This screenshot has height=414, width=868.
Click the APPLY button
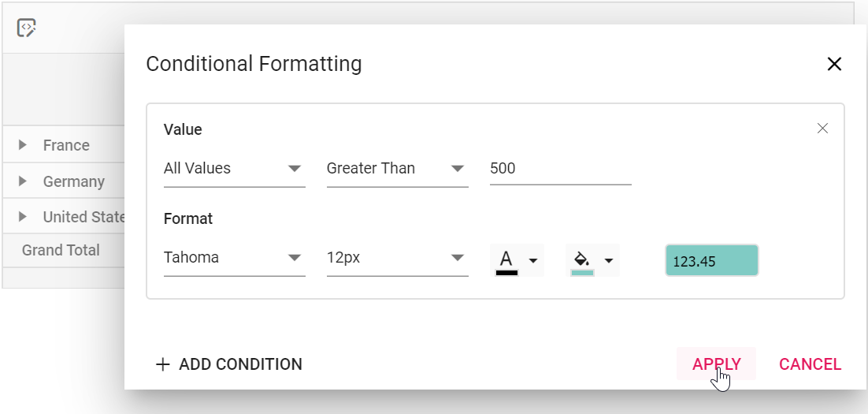pos(716,364)
